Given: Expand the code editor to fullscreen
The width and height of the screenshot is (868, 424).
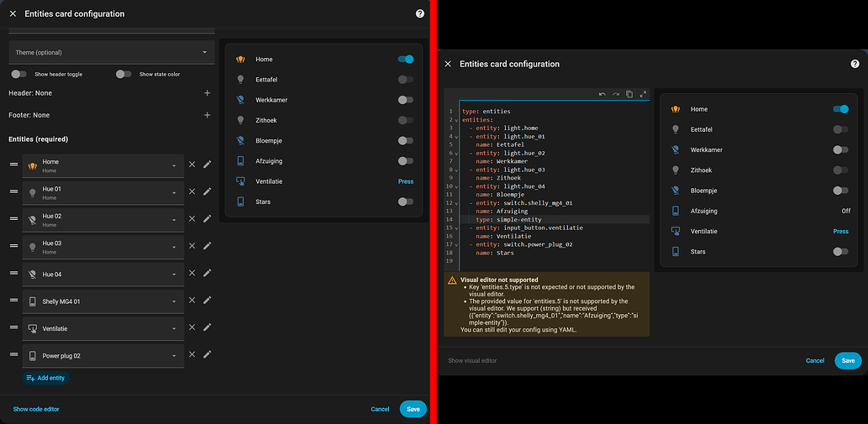Looking at the screenshot, I should click(644, 95).
